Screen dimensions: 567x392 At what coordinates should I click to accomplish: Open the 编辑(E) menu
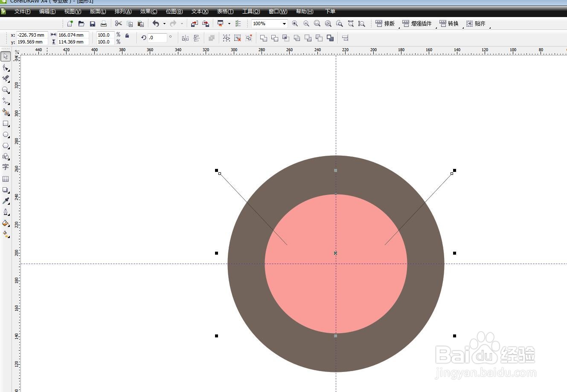[x=47, y=12]
